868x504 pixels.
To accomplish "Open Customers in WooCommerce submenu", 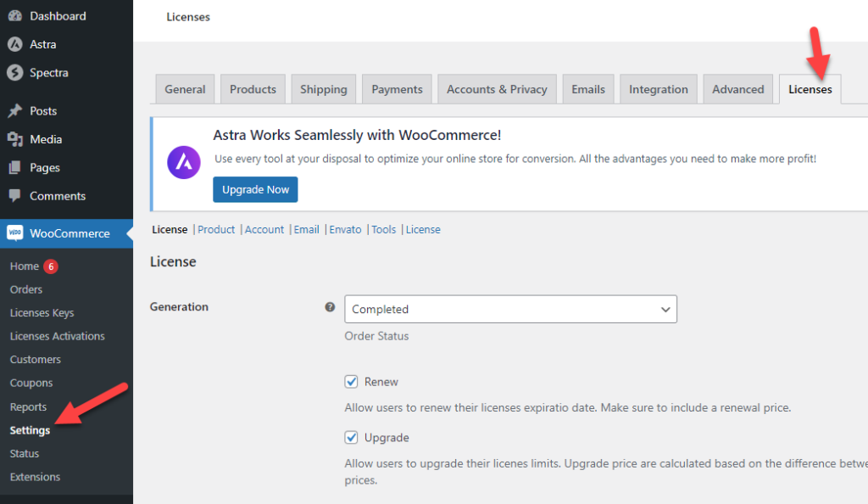I will 36,360.
